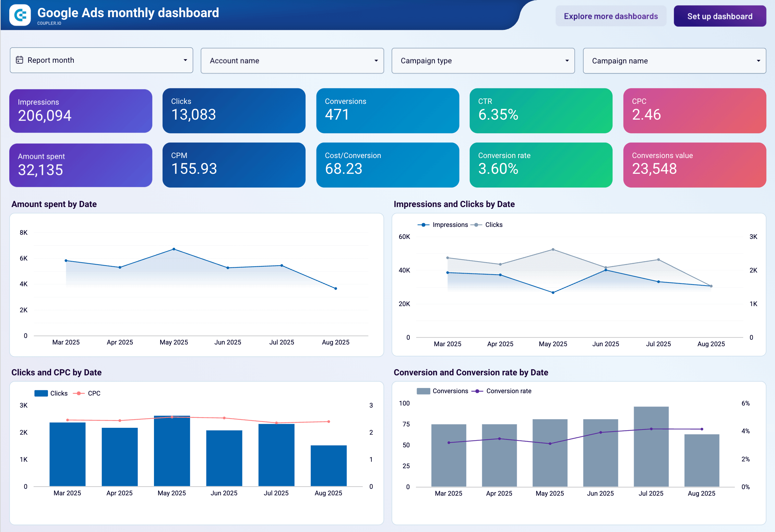The image size is (775, 532).
Task: Click the Coupler.io logo icon
Action: 20,15
